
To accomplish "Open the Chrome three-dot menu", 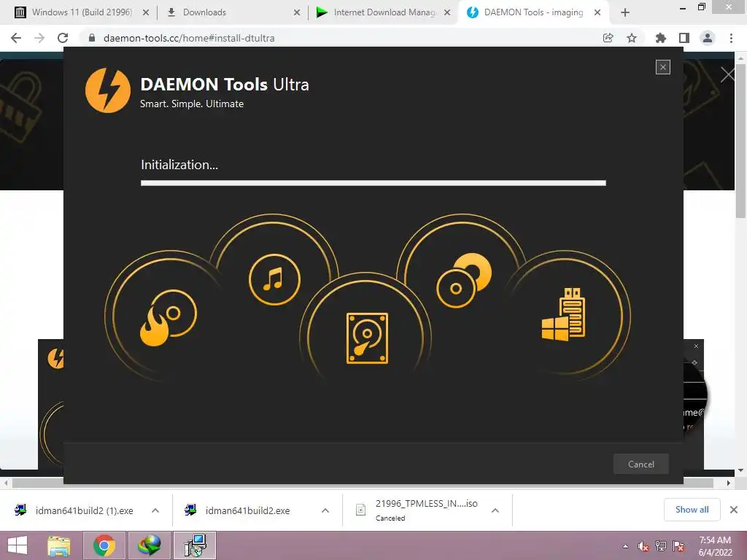I will [x=731, y=38].
